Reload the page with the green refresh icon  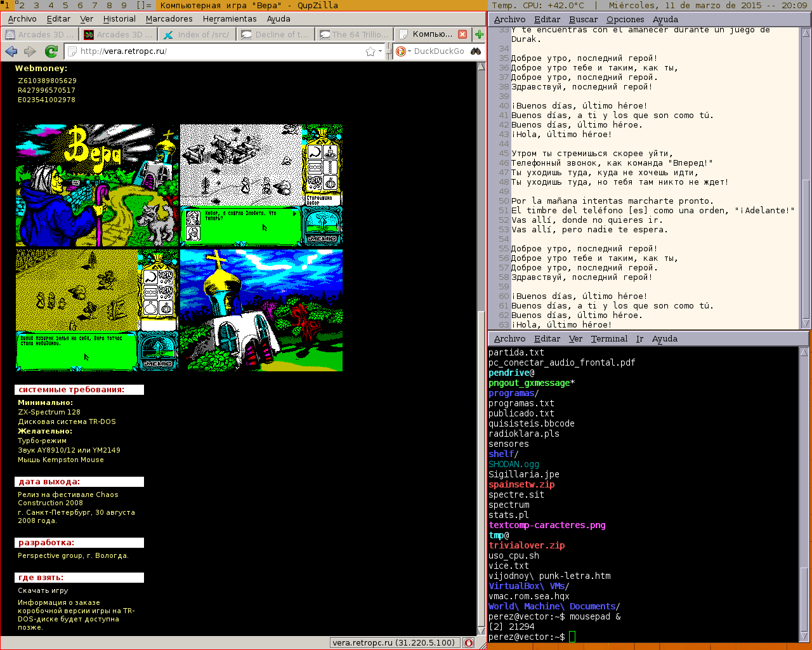click(51, 51)
